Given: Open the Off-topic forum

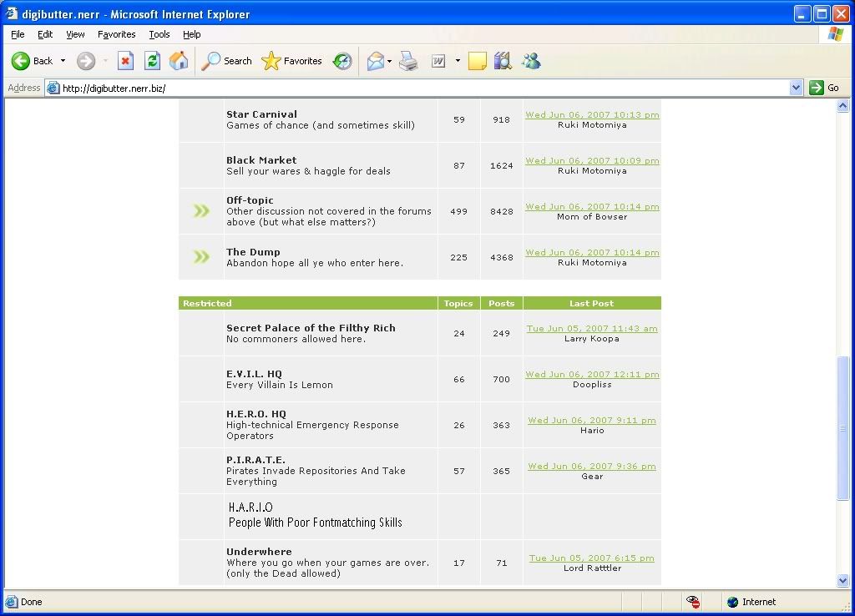Looking at the screenshot, I should click(x=250, y=200).
